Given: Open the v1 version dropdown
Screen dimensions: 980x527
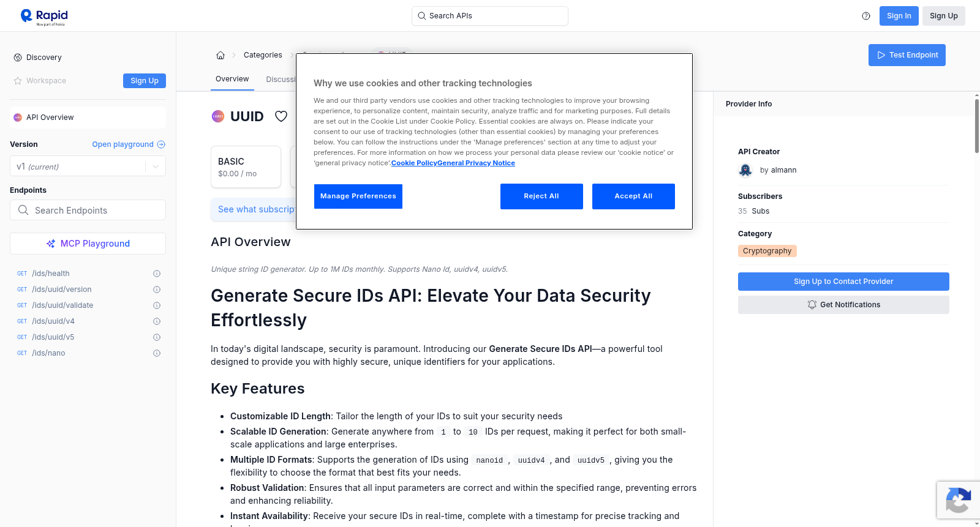Looking at the screenshot, I should [x=88, y=166].
